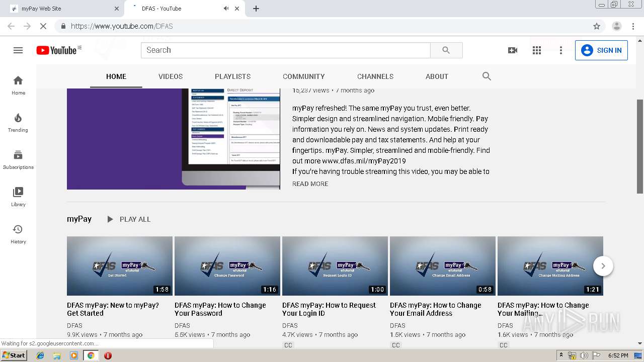Open File Explorer from the taskbar
644x362 pixels.
tap(57, 355)
